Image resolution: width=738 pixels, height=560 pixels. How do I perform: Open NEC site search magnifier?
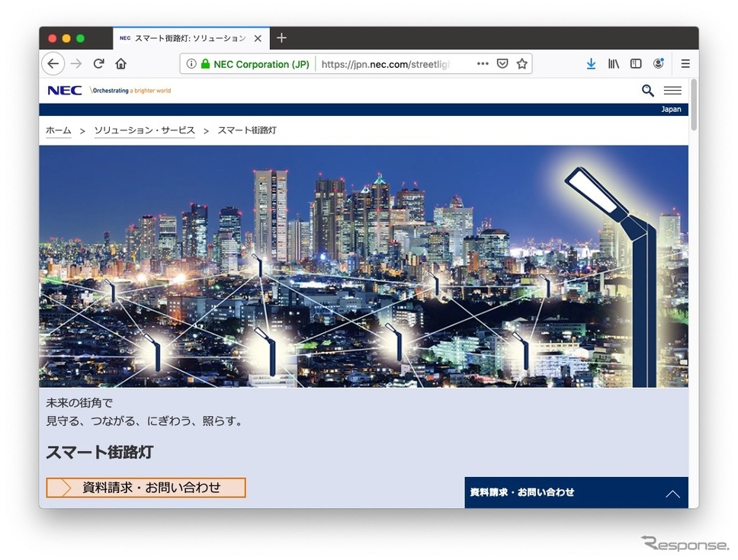pyautogui.click(x=647, y=91)
